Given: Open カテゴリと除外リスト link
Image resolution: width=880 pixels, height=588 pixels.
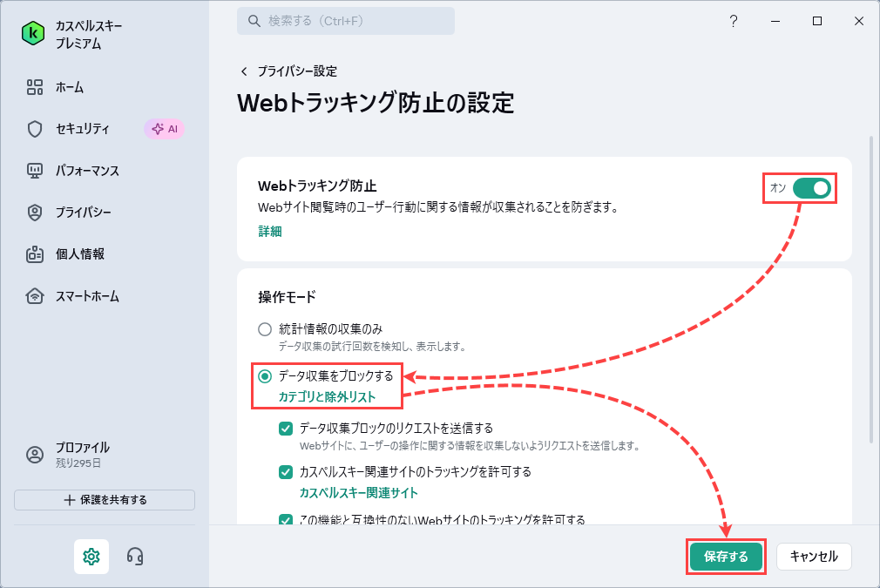Looking at the screenshot, I should point(328,396).
